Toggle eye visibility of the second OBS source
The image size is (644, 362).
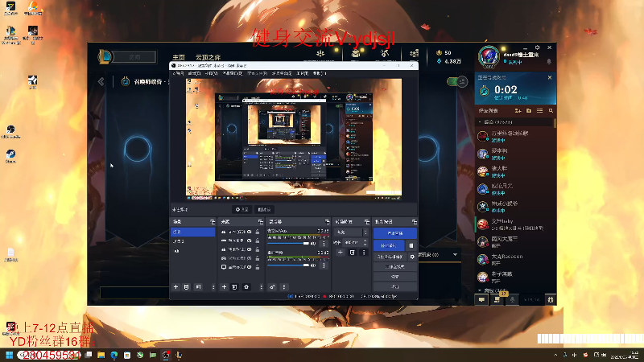coord(250,241)
